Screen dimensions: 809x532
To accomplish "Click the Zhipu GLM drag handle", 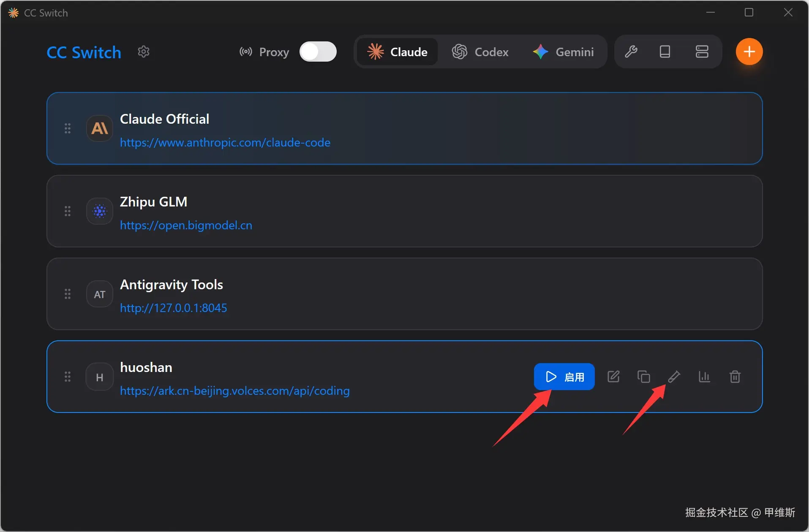I will (x=68, y=211).
